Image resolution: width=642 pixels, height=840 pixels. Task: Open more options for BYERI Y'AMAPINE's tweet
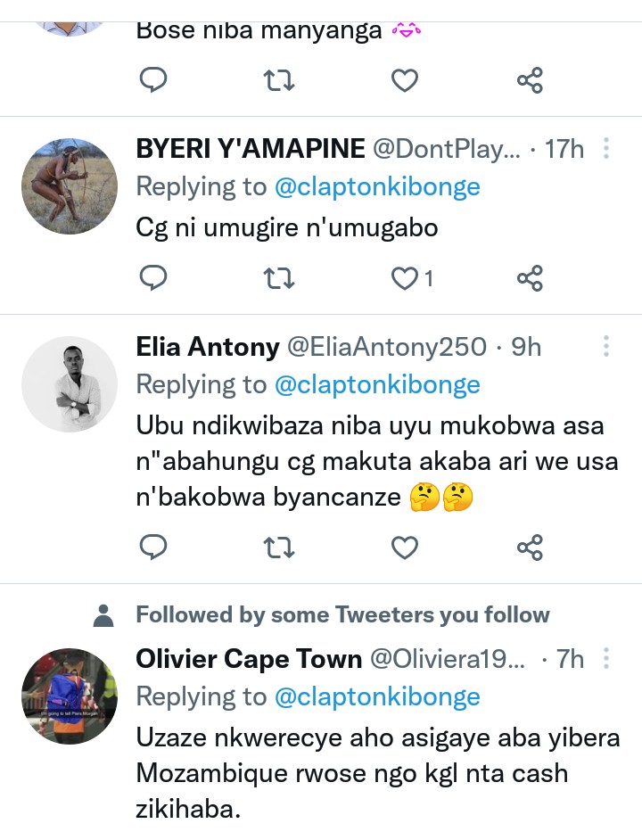[x=606, y=148]
